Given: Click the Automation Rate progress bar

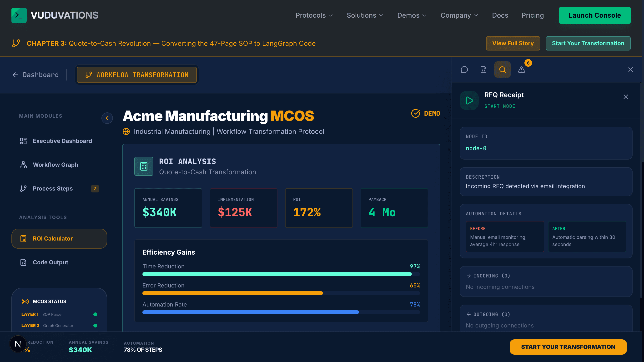Looking at the screenshot, I should point(281,312).
